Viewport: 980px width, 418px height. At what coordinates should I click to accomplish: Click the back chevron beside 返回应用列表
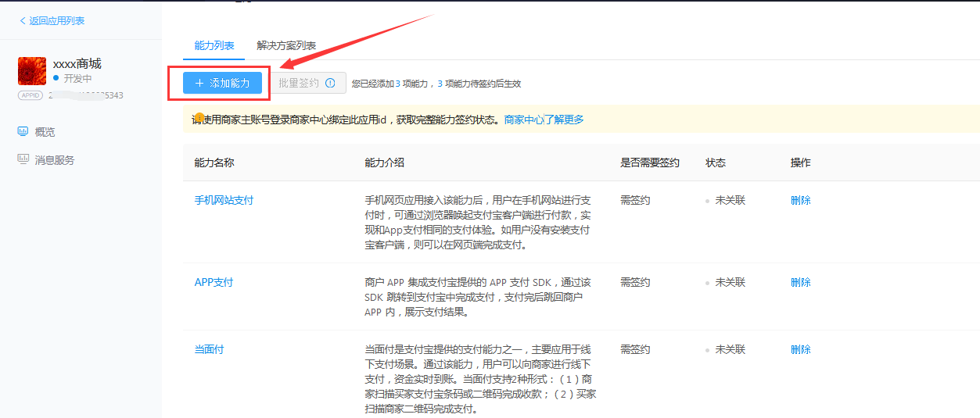point(23,21)
